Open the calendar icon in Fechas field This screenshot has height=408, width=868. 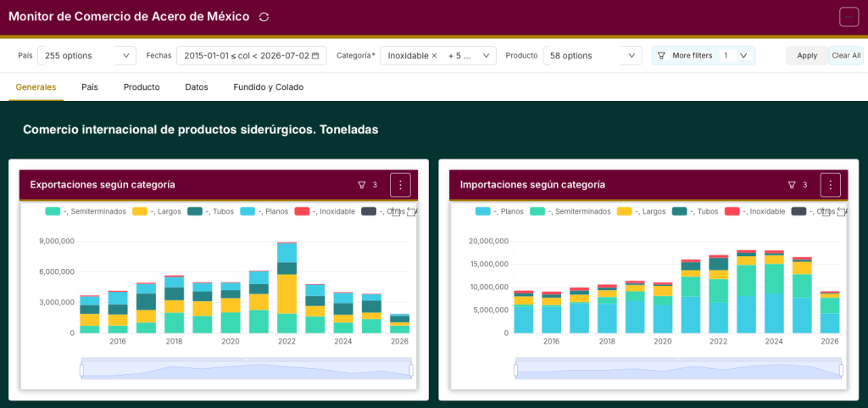pos(315,56)
